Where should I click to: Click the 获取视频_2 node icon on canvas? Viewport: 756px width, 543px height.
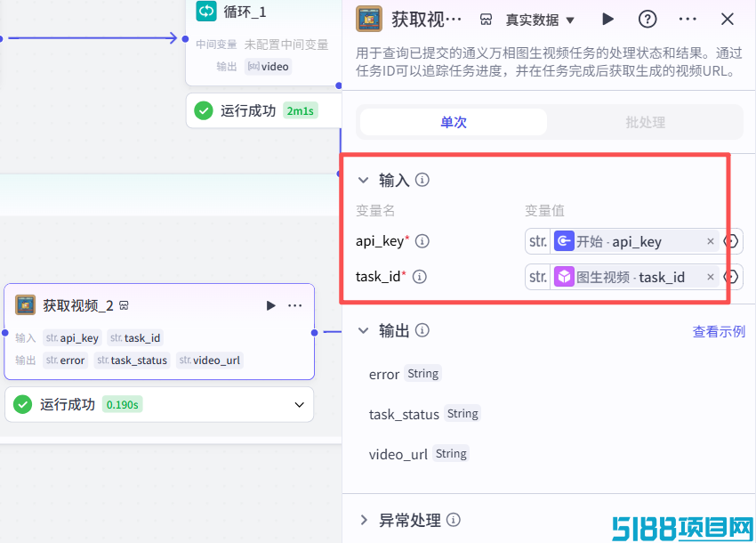[x=25, y=305]
